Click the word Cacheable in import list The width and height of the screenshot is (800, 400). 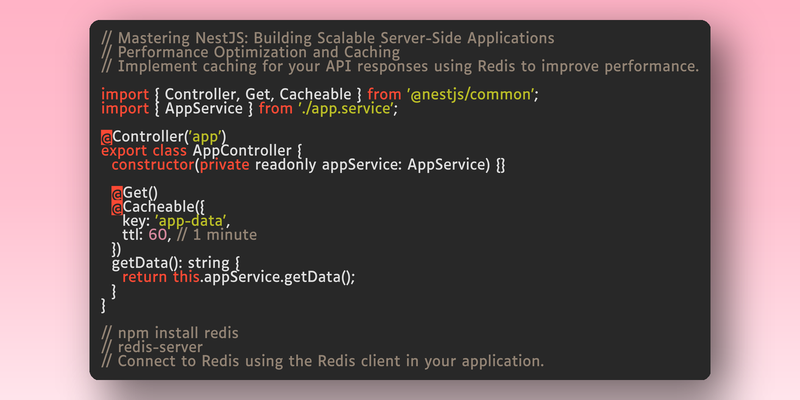315,95
